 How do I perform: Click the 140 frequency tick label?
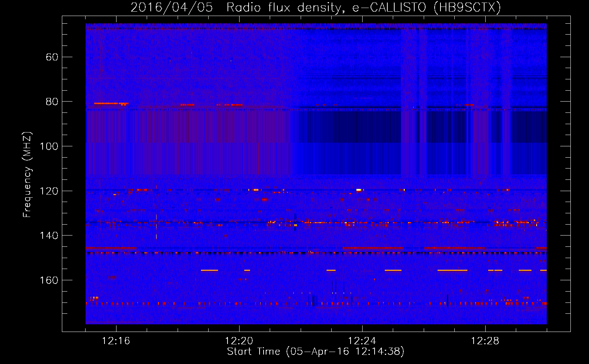49,236
